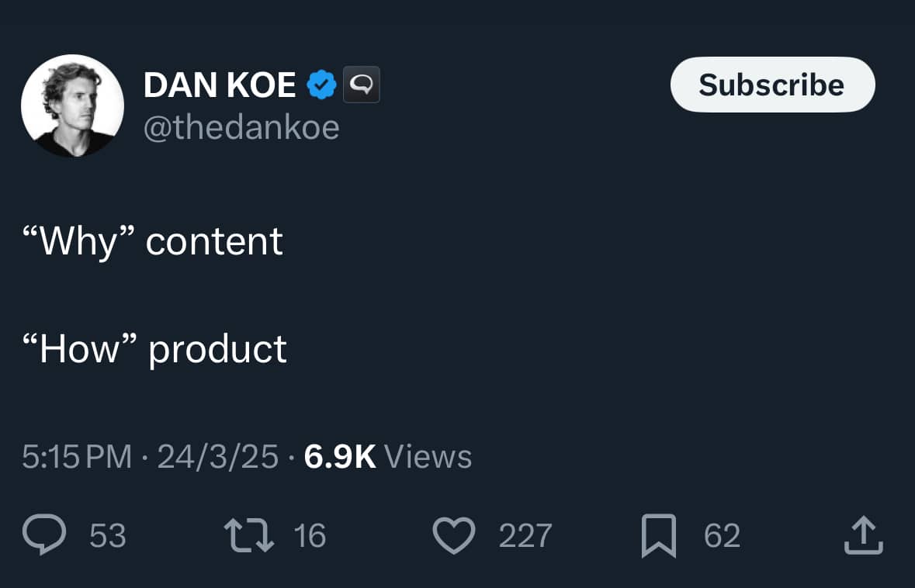Click the "Why" content text line
Screen dimensions: 915x588
pos(153,241)
